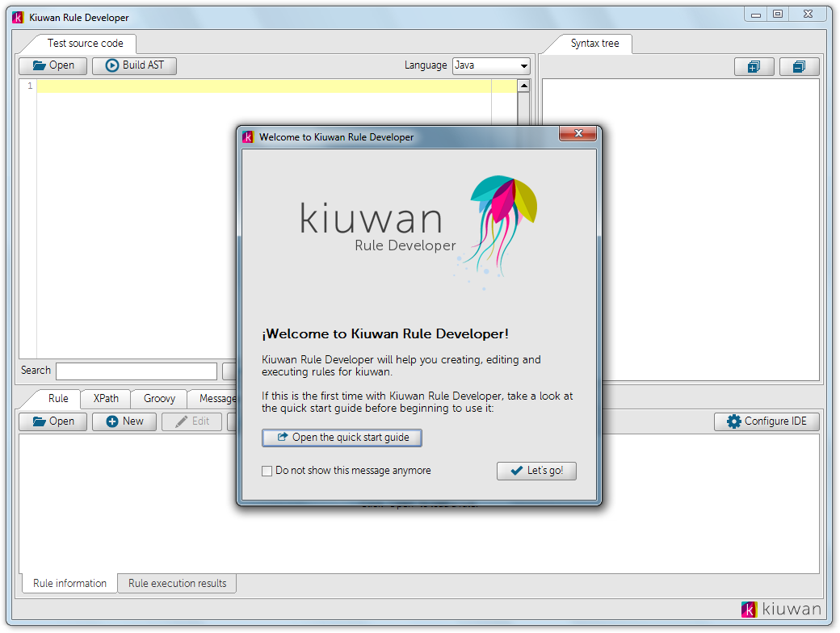The height and width of the screenshot is (633, 840).
Task: Switch to the Test source code tab
Action: [85, 44]
